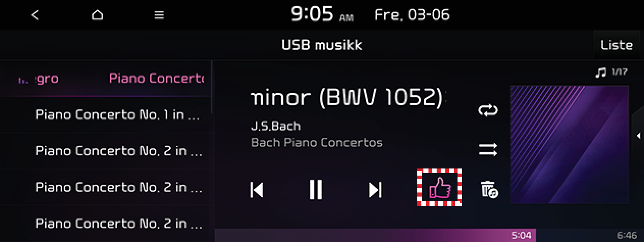Toggle repeat playback mode
Screen dimensions: 644x242
[x=488, y=110]
